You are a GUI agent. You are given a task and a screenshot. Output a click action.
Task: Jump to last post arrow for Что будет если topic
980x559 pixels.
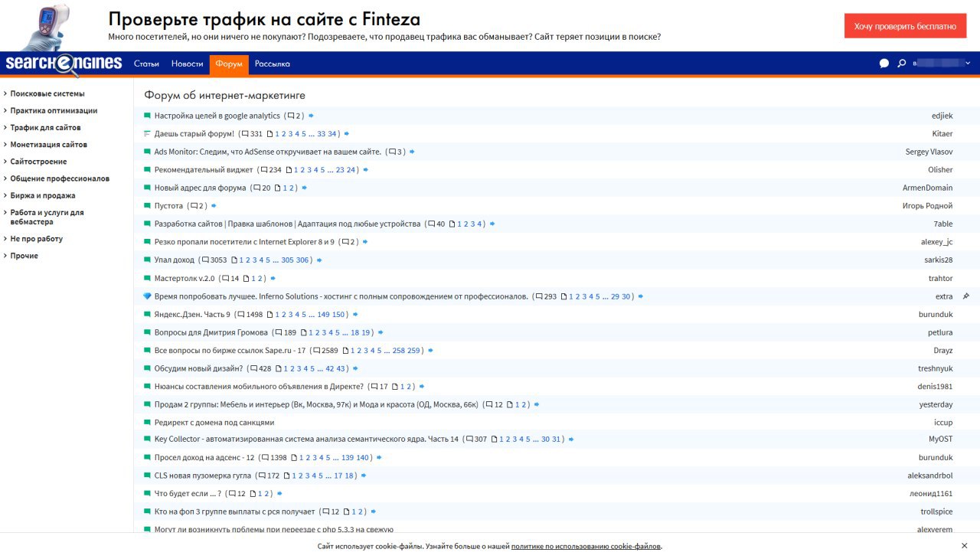tap(279, 494)
